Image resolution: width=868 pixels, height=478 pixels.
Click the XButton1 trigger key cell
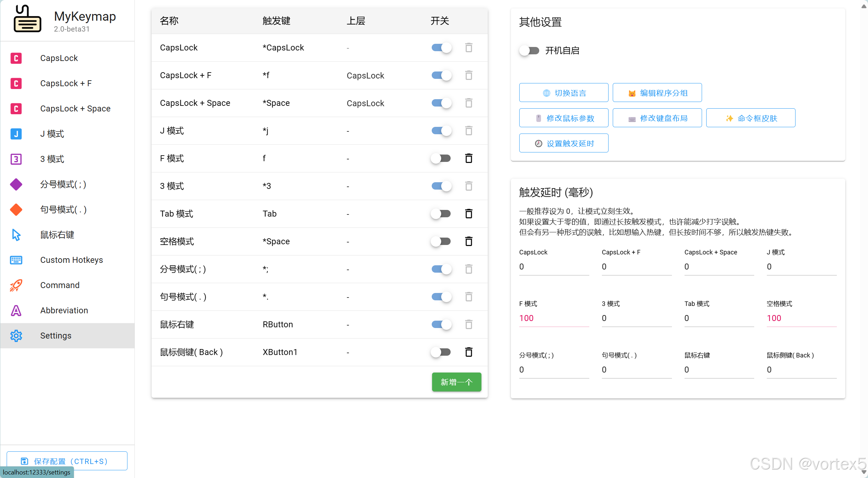[x=280, y=352]
